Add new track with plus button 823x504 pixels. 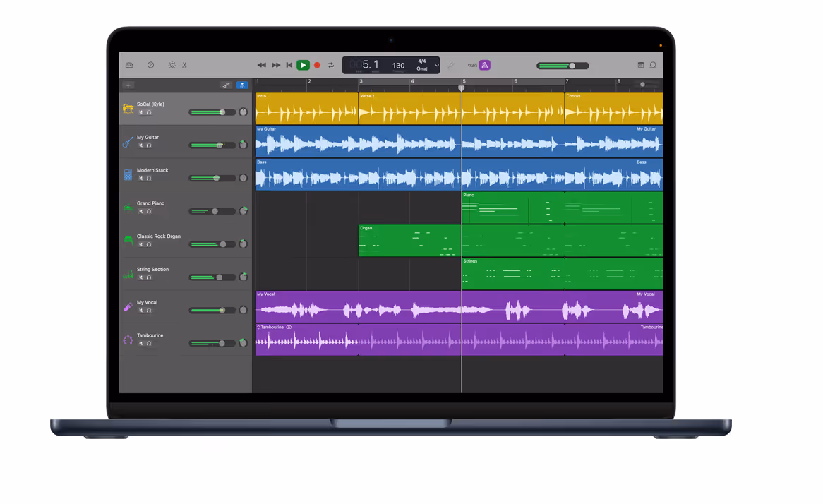(x=128, y=85)
